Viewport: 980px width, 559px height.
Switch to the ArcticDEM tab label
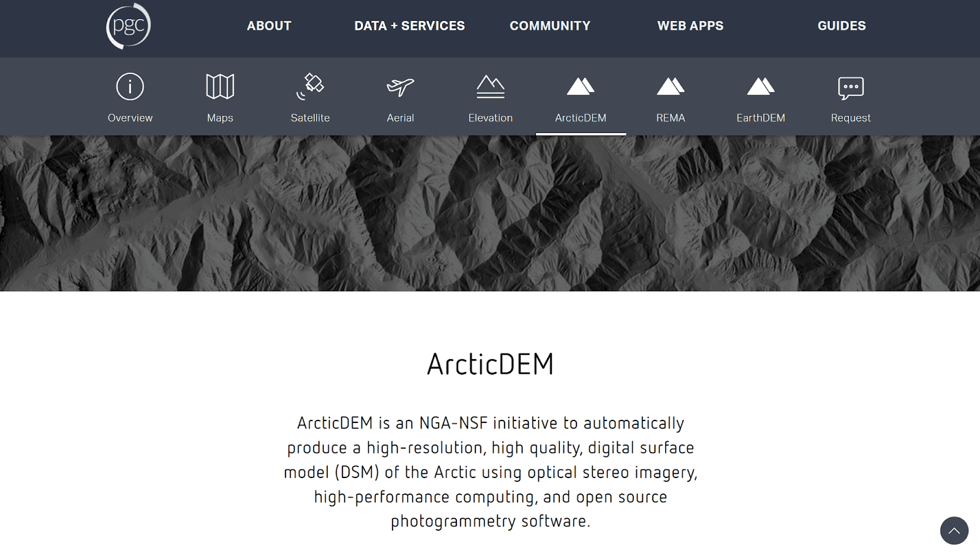coord(581,118)
